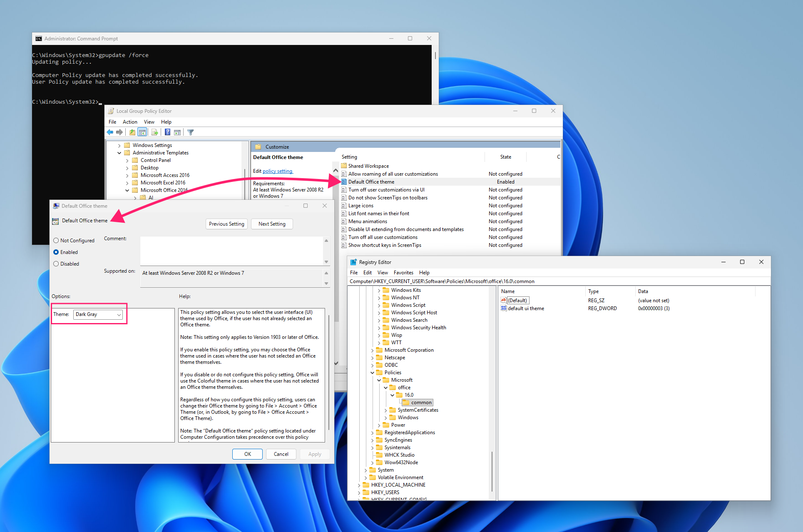Image resolution: width=803 pixels, height=532 pixels.
Task: Collapse Administrative Templates in the policy tree
Action: pyautogui.click(x=119, y=153)
